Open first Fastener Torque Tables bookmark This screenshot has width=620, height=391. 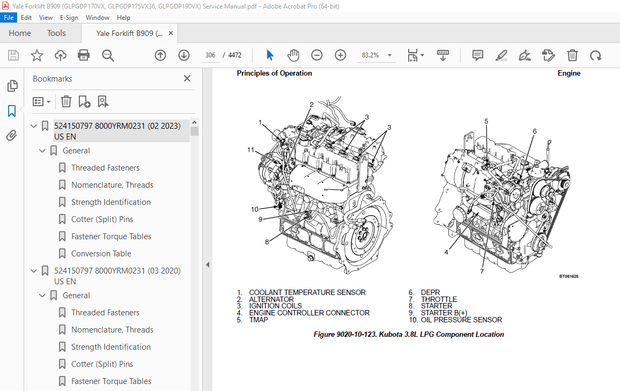pos(111,236)
